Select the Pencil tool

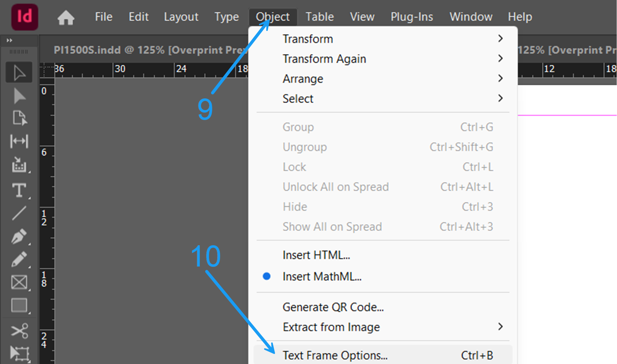19,259
